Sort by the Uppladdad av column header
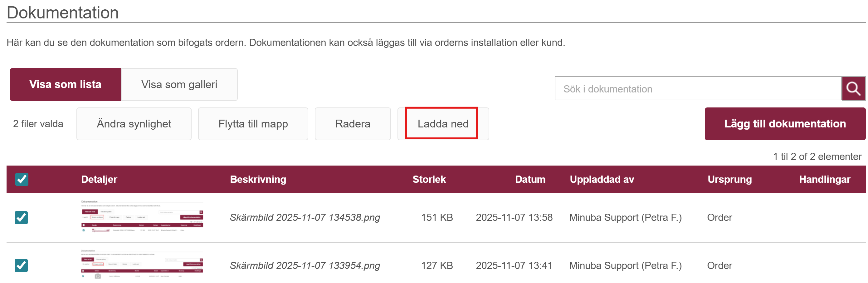Screen dimensions: 868x283 (x=602, y=179)
